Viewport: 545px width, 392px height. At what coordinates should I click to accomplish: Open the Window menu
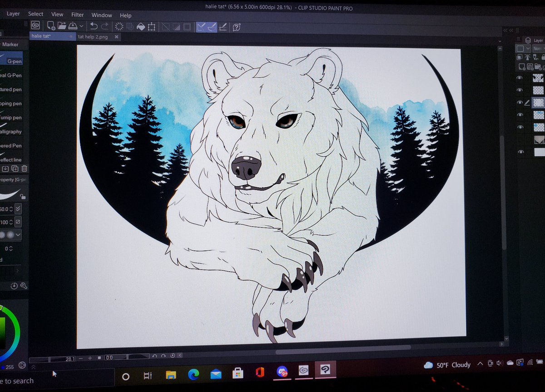(102, 15)
